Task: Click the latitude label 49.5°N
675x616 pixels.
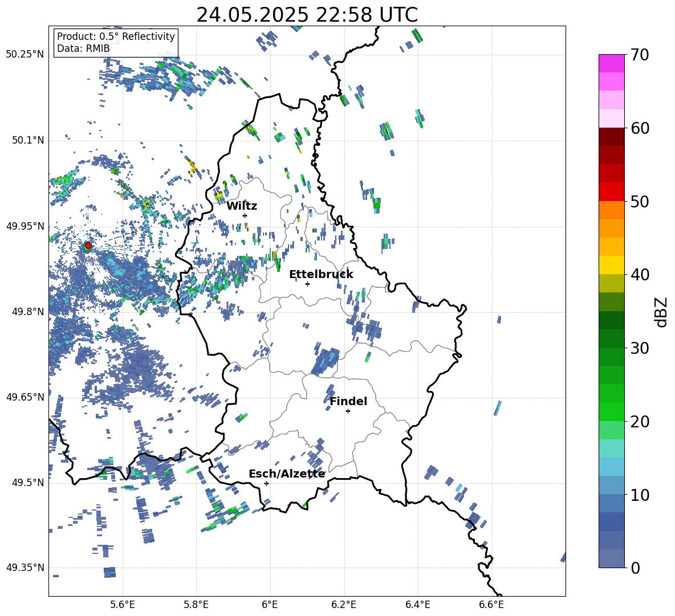Action: click(27, 483)
